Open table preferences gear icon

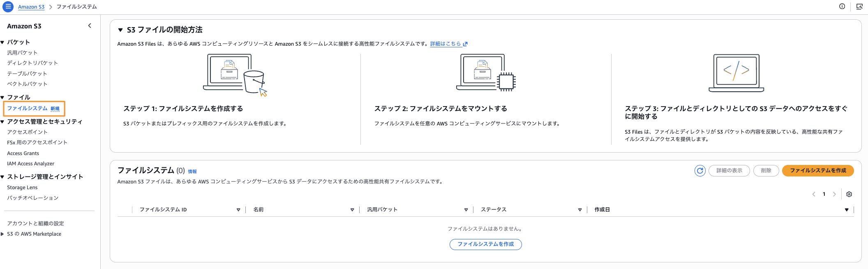(849, 194)
